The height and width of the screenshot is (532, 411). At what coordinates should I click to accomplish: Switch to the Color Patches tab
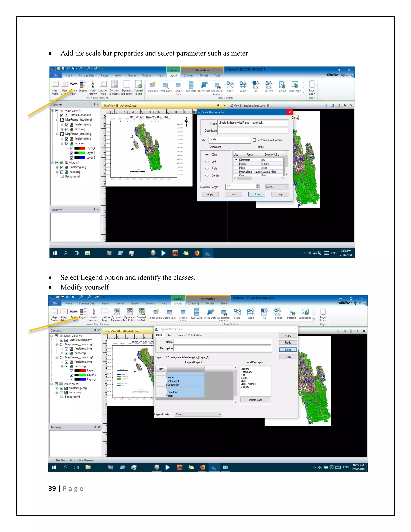click(x=195, y=335)
